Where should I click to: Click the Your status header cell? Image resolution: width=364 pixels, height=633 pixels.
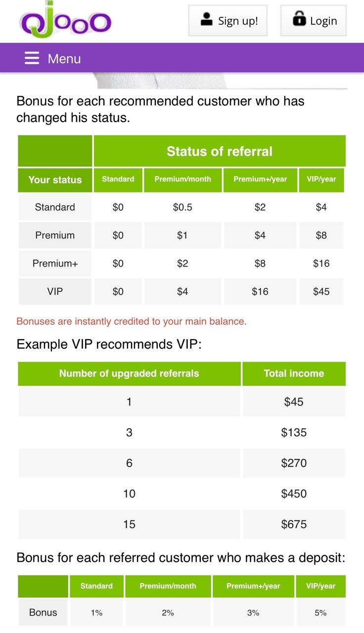(x=55, y=180)
